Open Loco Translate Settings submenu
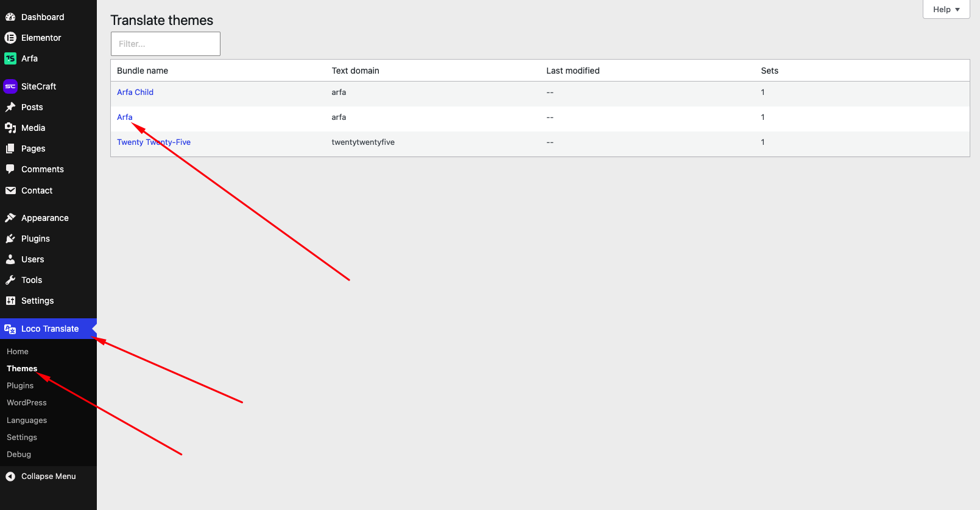 pyautogui.click(x=22, y=438)
